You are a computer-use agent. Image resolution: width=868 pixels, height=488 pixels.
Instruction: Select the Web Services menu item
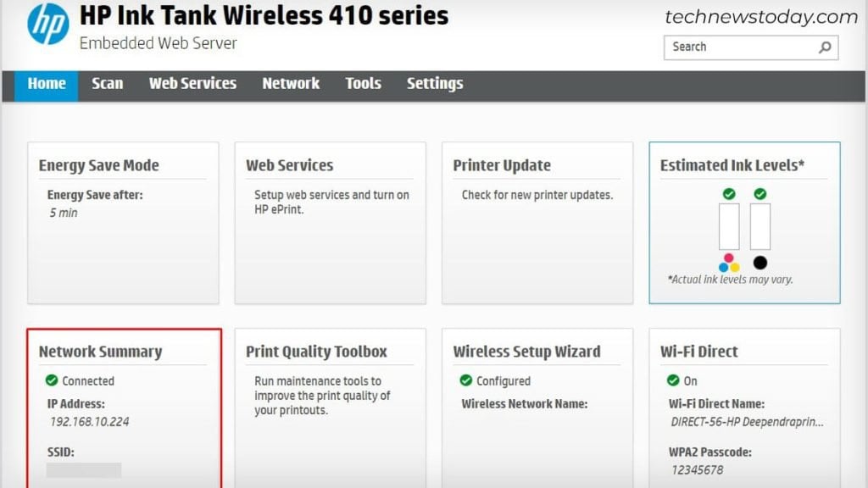[192, 84]
